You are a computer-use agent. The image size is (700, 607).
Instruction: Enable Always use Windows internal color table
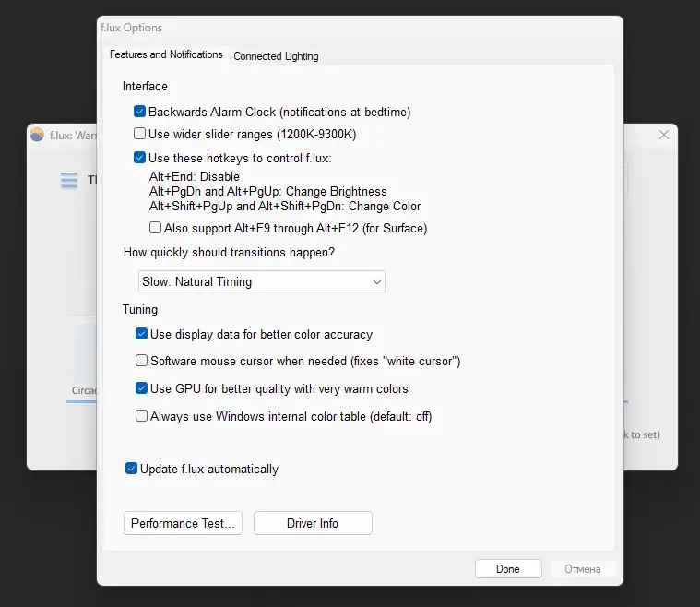coord(141,416)
